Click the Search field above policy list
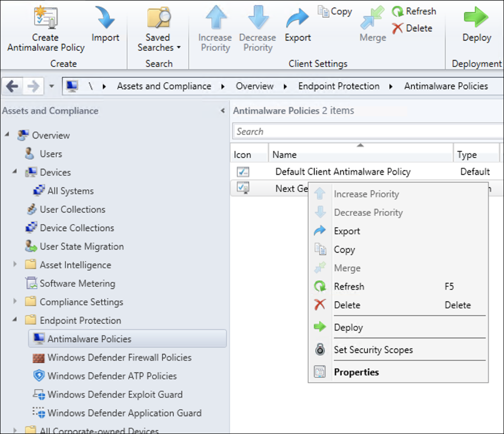The height and width of the screenshot is (434, 504). click(367, 131)
